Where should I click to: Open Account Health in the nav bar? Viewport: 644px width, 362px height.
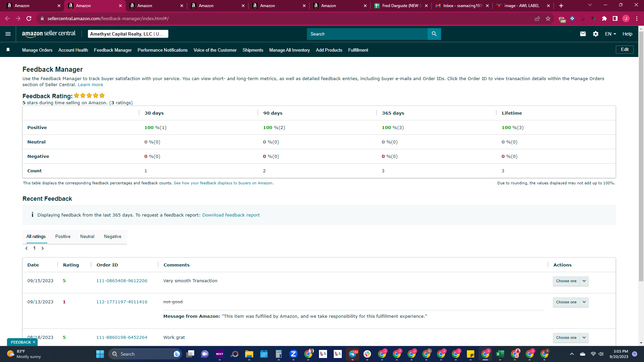coord(73,50)
